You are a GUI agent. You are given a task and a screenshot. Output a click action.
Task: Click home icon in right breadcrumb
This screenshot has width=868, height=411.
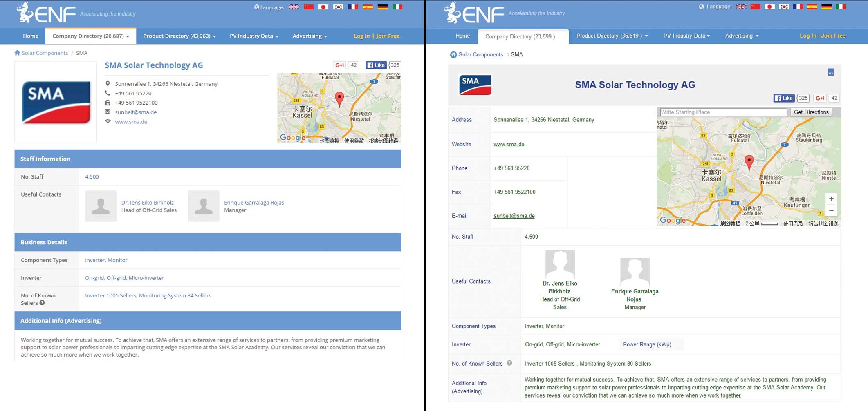(x=453, y=55)
